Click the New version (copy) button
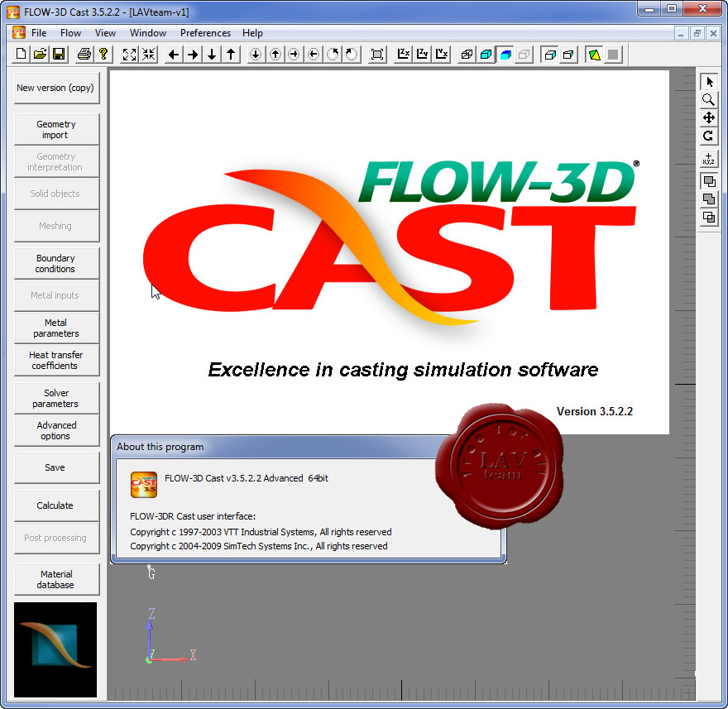This screenshot has height=709, width=728. (56, 88)
